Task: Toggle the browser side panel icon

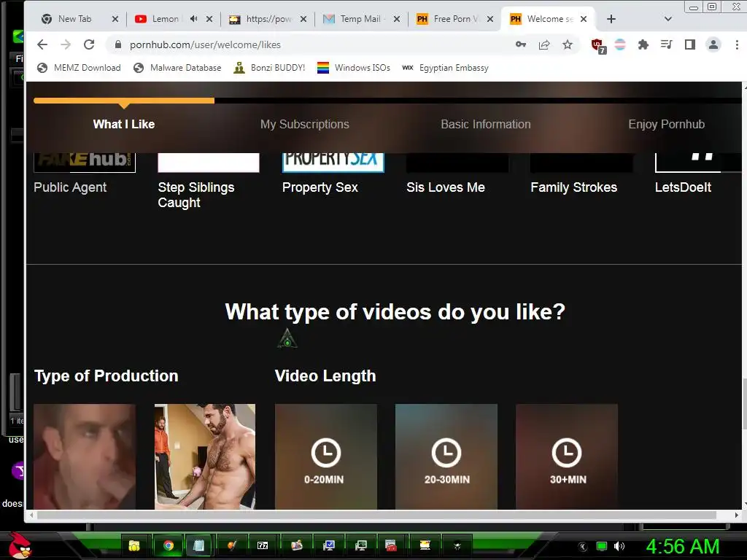Action: (x=690, y=44)
